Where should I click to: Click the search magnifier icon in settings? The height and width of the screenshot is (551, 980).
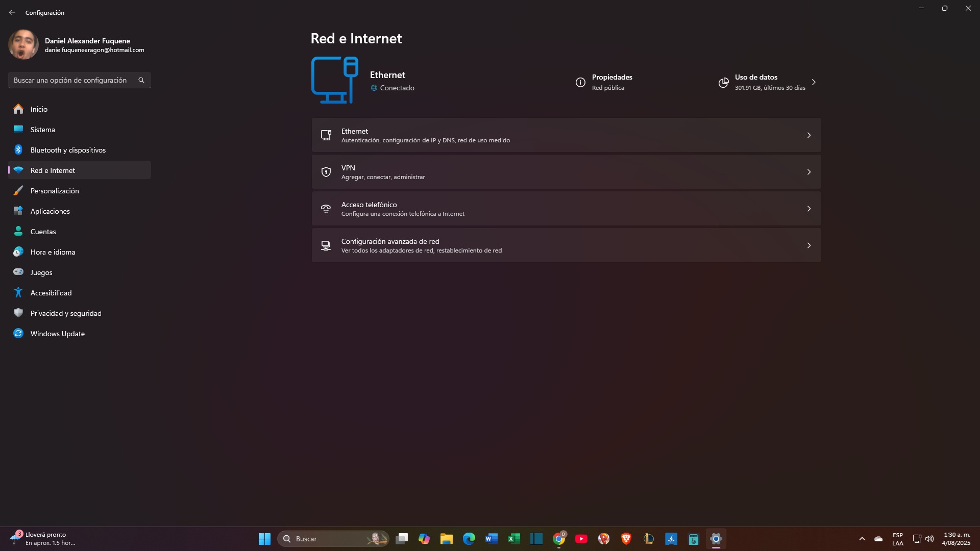pos(141,80)
